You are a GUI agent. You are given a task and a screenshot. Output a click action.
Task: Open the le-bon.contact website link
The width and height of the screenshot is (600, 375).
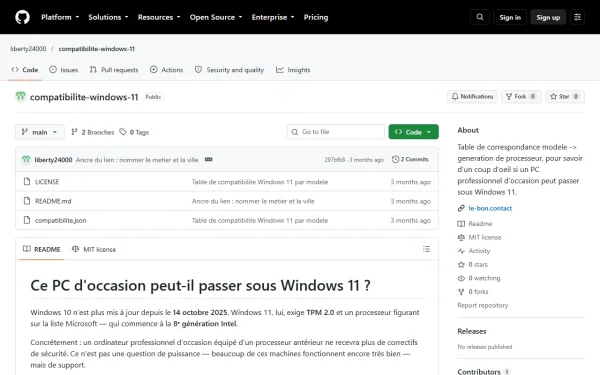coord(490,208)
